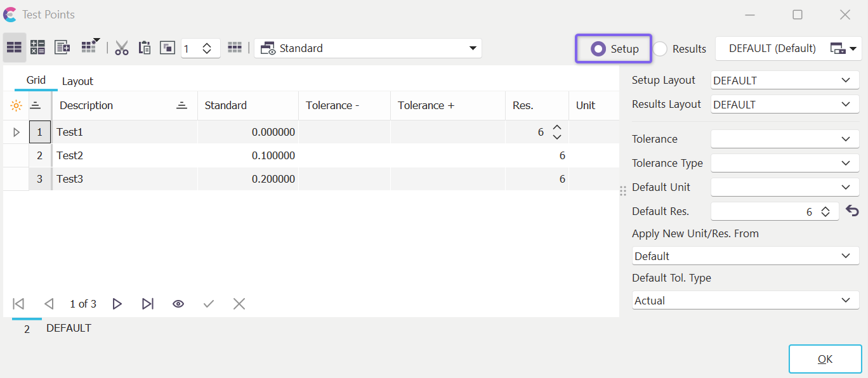Viewport: 868px width, 378px height.
Task: Click the calculator-style grid icon in toolbar
Action: [x=37, y=48]
